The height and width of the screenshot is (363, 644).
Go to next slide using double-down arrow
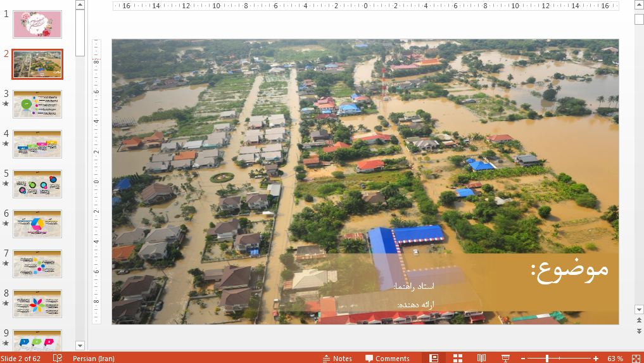(638, 331)
